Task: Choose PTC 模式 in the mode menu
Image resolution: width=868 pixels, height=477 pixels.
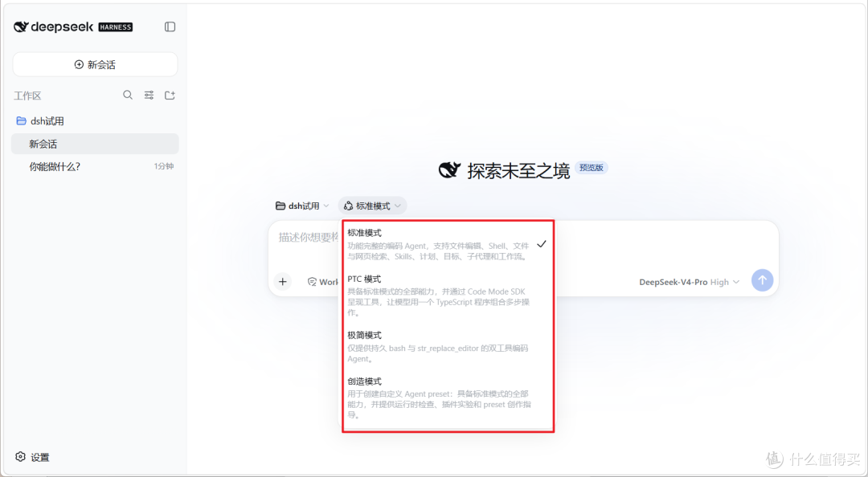Action: pyautogui.click(x=448, y=295)
